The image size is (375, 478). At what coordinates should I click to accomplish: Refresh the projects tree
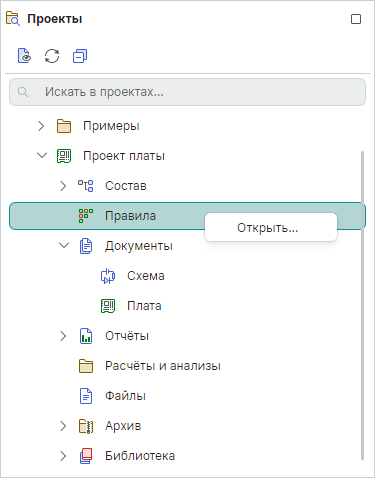[52, 56]
